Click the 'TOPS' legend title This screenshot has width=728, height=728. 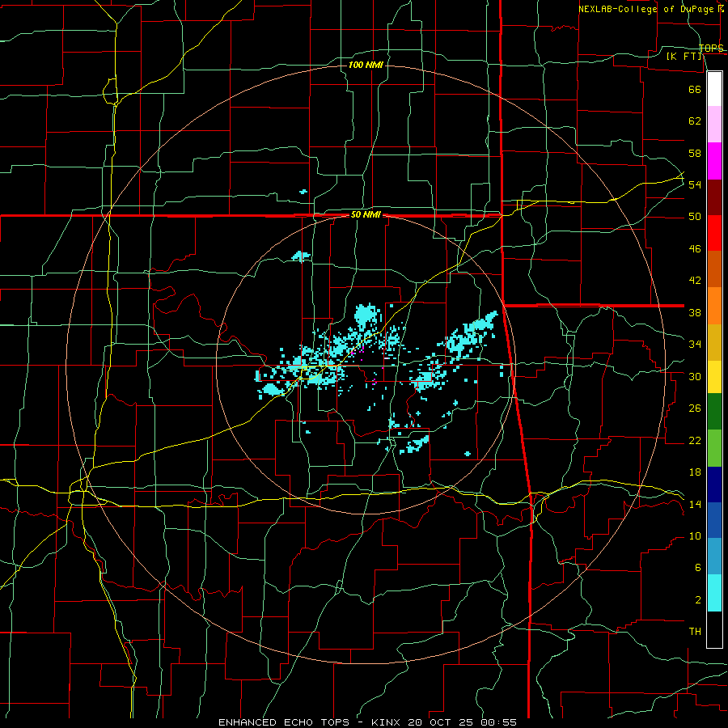pos(711,48)
